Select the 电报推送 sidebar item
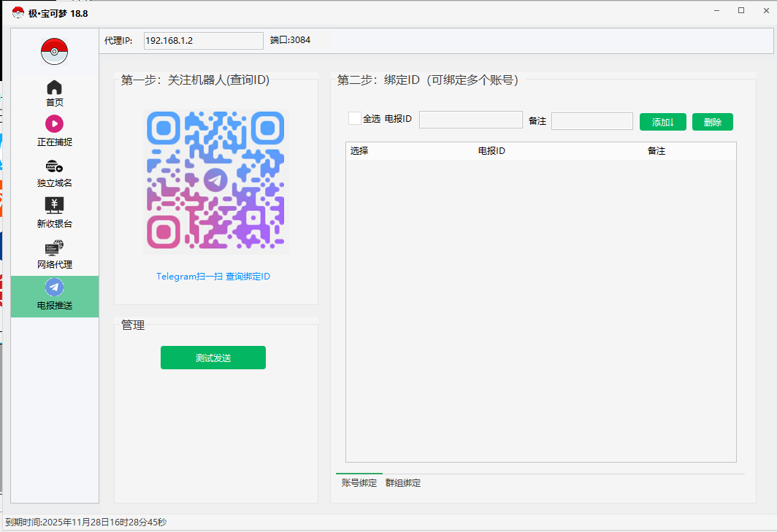Image resolution: width=777 pixels, height=532 pixels. 55,296
